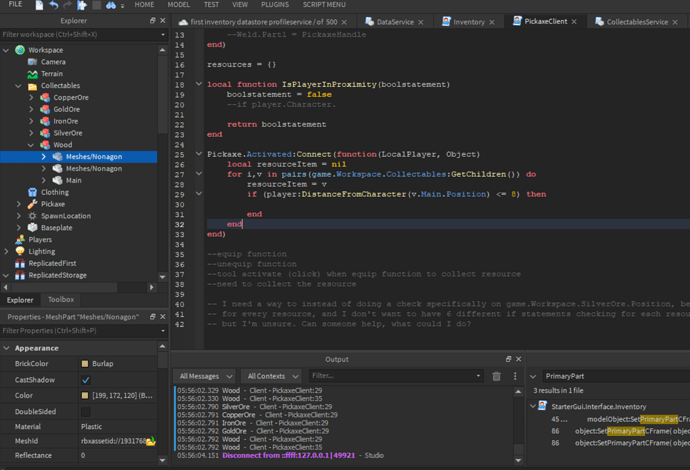Click the MeshId asset browse icon
This screenshot has height=470, width=690.
click(151, 441)
